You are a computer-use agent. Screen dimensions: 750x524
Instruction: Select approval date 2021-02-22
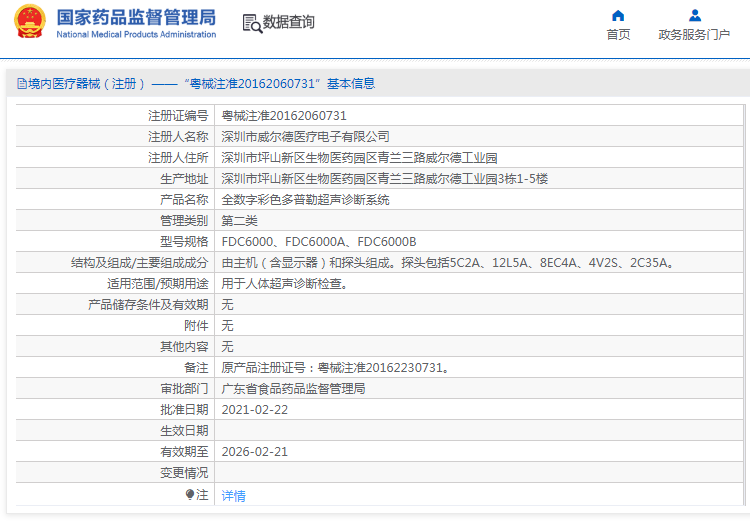255,410
